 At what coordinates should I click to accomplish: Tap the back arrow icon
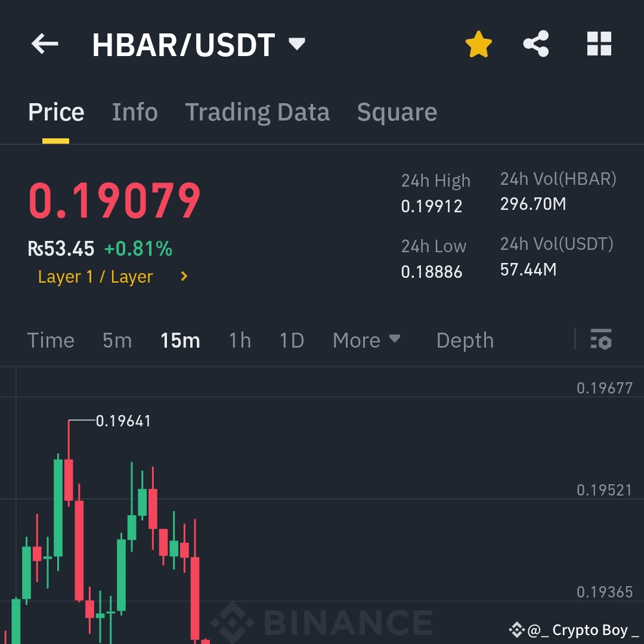(45, 44)
